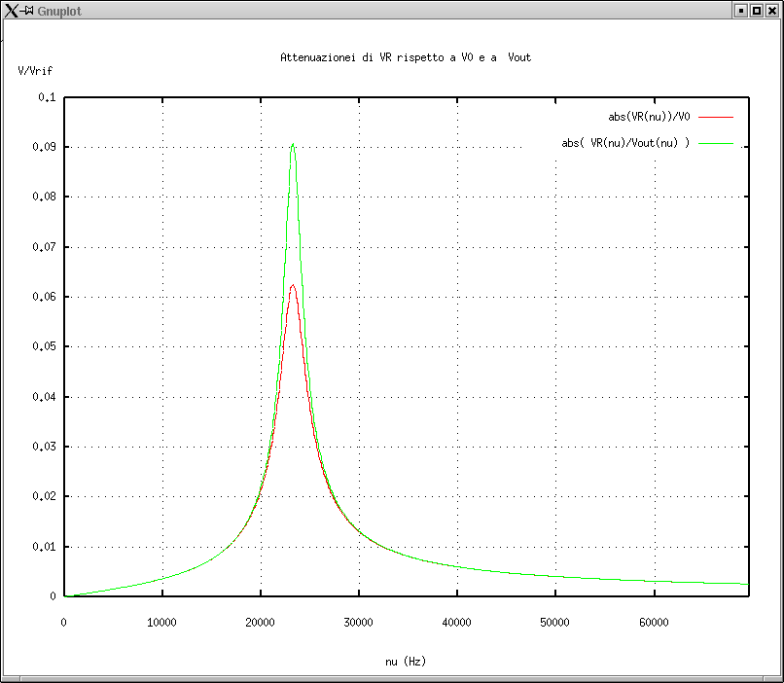Click the peak of the red curve

(x=293, y=285)
